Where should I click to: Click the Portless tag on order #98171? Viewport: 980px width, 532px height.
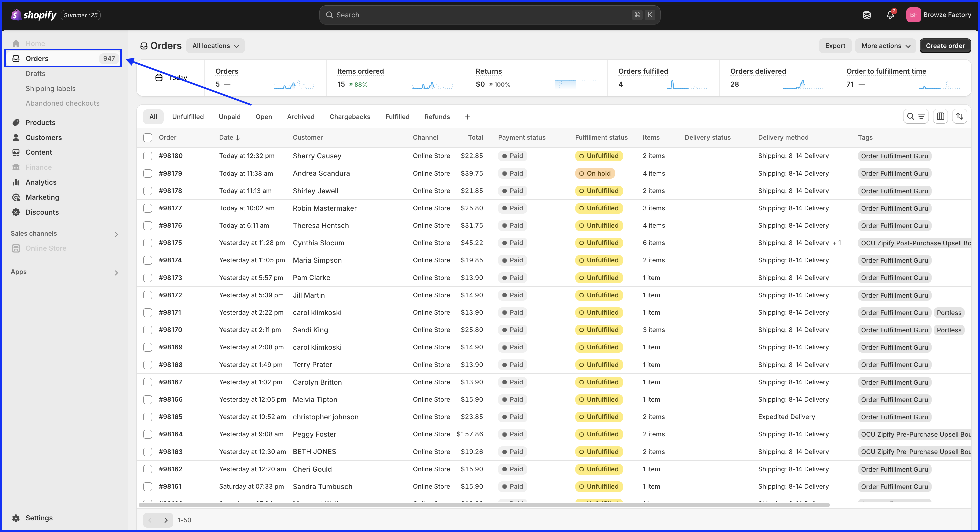[949, 313]
